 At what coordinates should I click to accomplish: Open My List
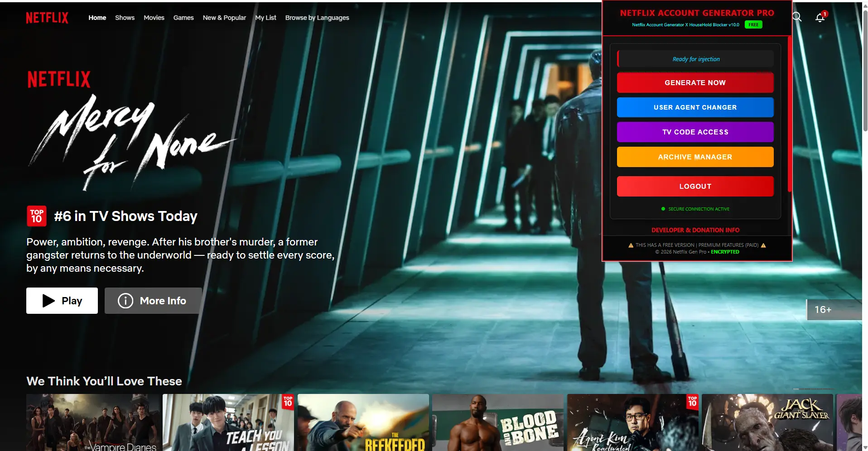pos(265,18)
